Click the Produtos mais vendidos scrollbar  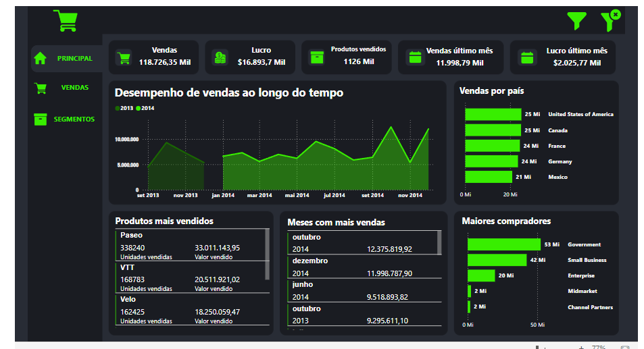coord(267,254)
